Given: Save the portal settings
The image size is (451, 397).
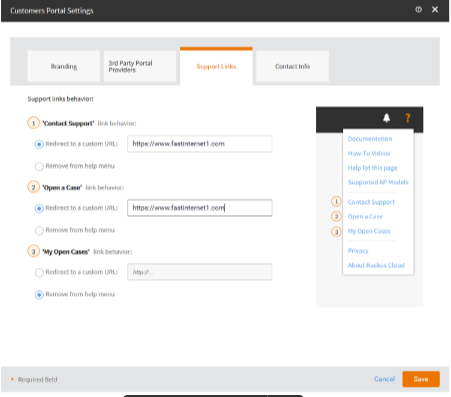Looking at the screenshot, I should [x=421, y=379].
